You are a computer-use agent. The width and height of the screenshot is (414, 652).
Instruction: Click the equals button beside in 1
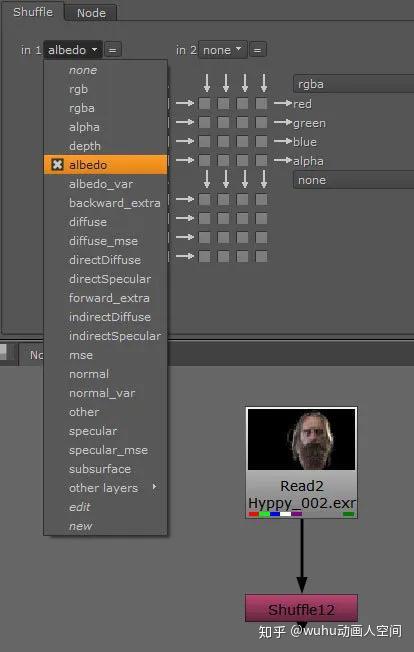pyautogui.click(x=113, y=50)
